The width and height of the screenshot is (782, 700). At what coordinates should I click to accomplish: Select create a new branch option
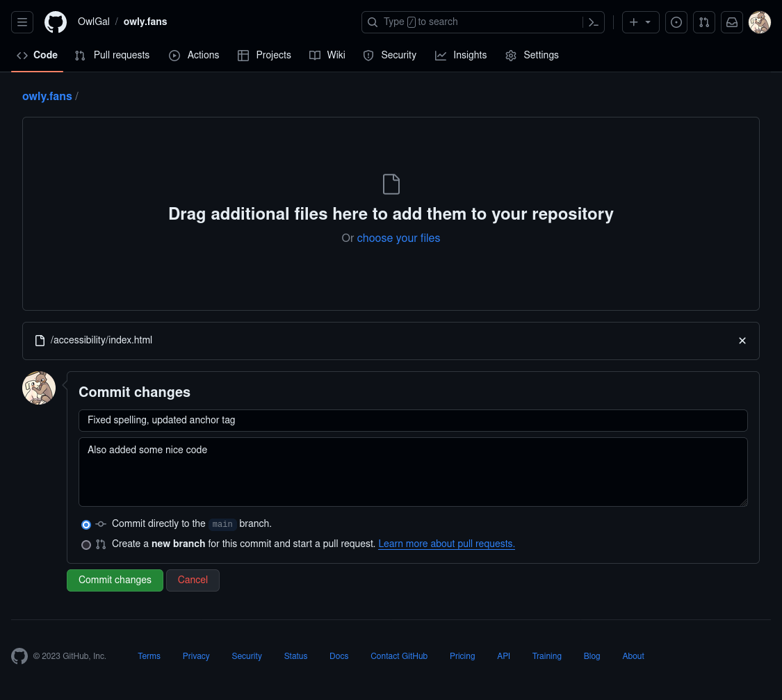pyautogui.click(x=86, y=545)
